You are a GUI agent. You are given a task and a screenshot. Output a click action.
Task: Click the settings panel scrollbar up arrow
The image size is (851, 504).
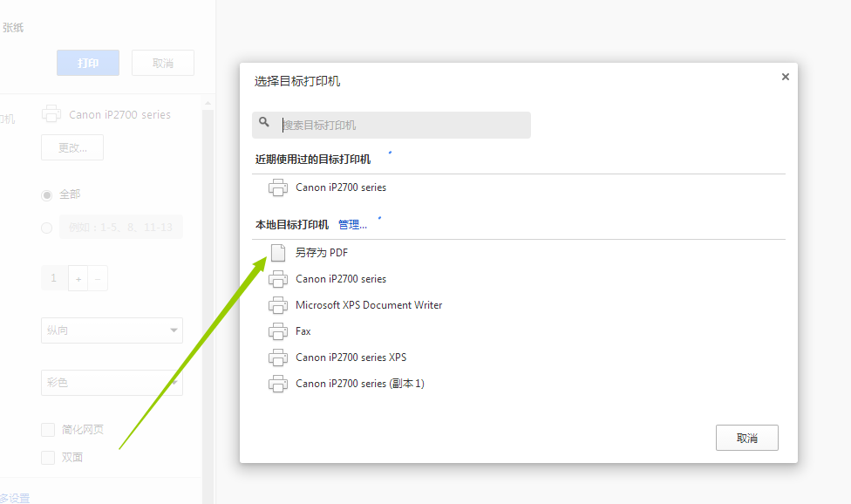click(x=208, y=103)
